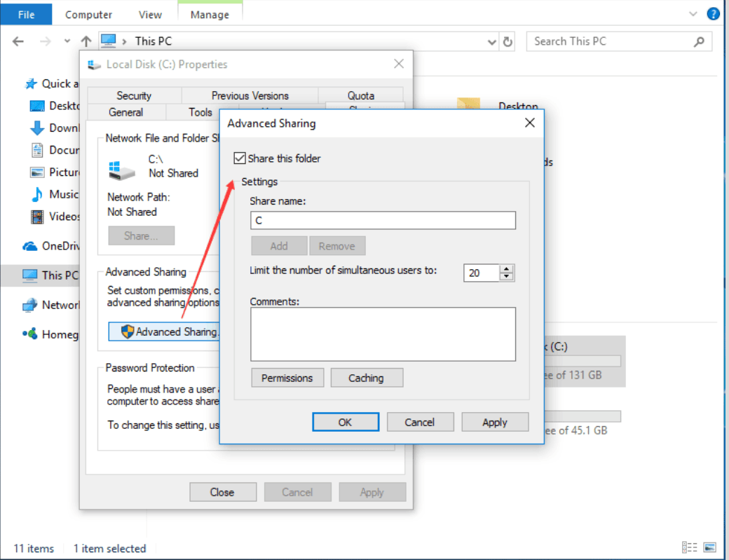Open the Quota tab in Properties
The width and height of the screenshot is (729, 560).
coord(361,95)
